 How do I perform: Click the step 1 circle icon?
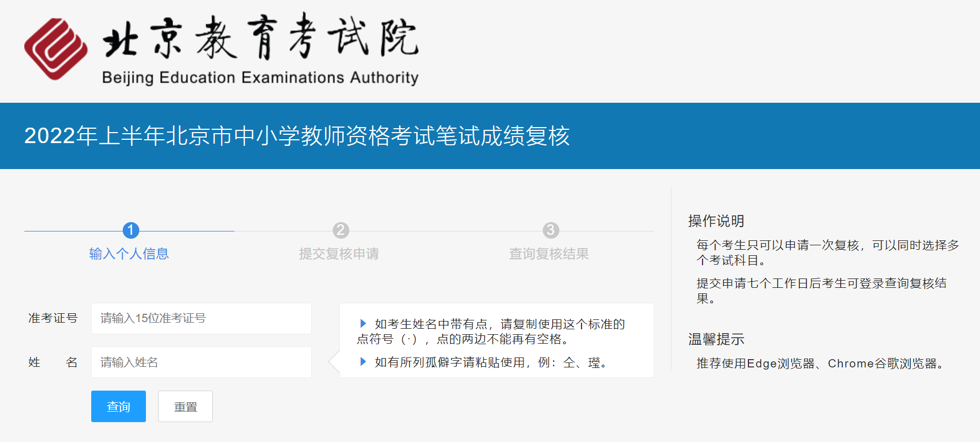(130, 230)
